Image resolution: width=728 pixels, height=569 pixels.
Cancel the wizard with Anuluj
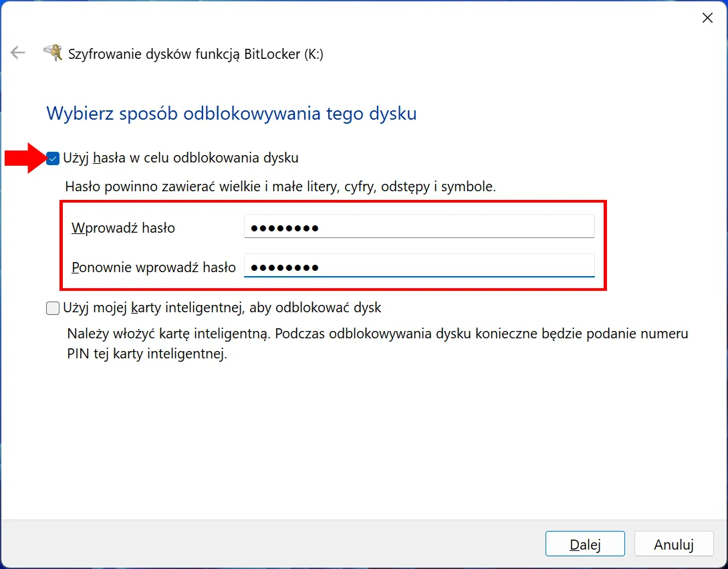tap(673, 544)
